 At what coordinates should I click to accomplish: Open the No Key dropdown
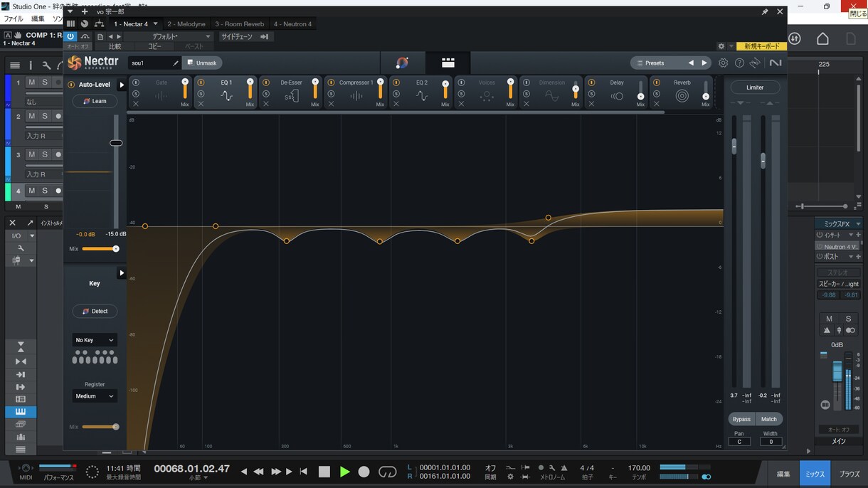click(95, 340)
